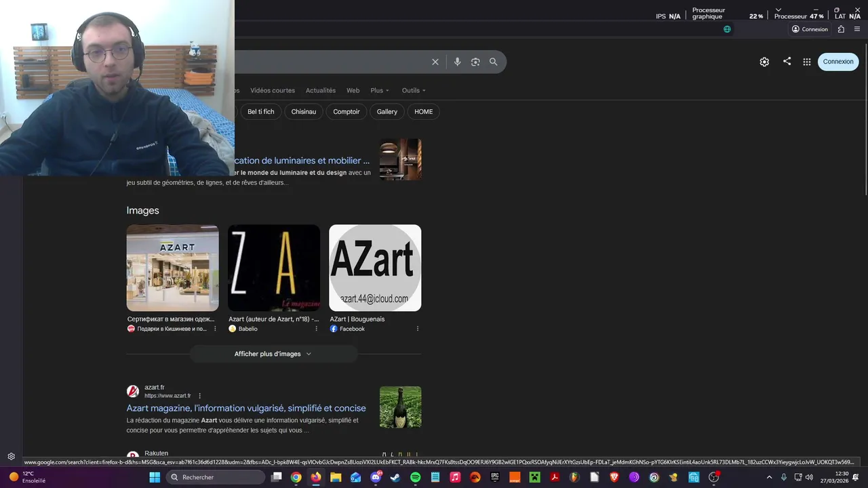Start a voice search with the microphone
Screen dimensions: 868x488
point(457,62)
